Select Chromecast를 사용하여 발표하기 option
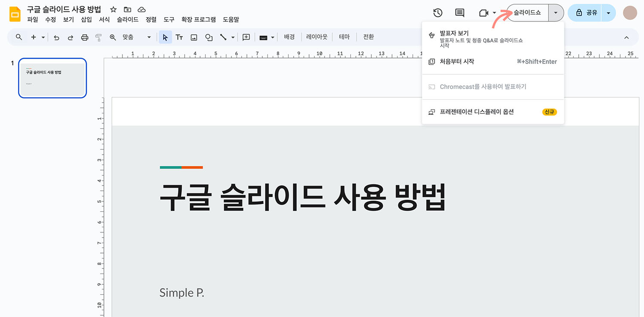The image size is (644, 317). (493, 87)
